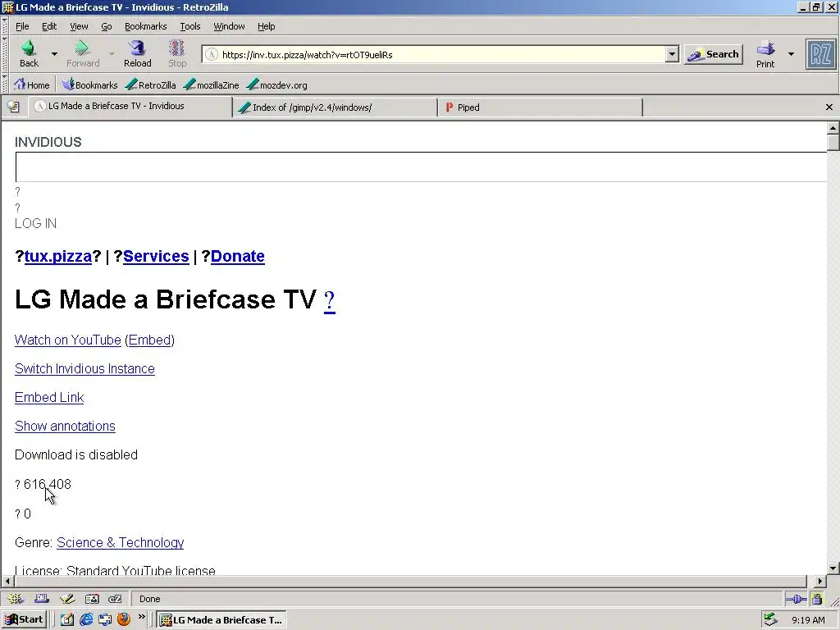Open the tux.pizza link
The image size is (840, 630).
tap(58, 256)
